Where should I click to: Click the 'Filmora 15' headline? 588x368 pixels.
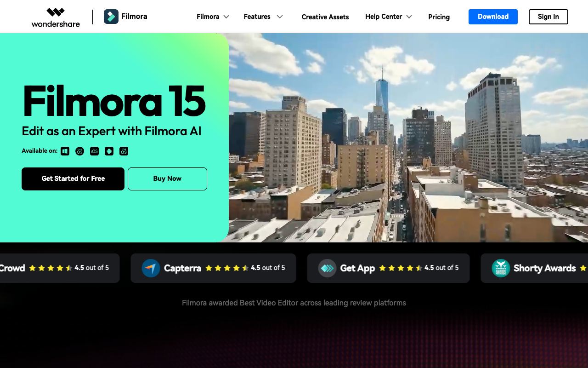pos(114,101)
